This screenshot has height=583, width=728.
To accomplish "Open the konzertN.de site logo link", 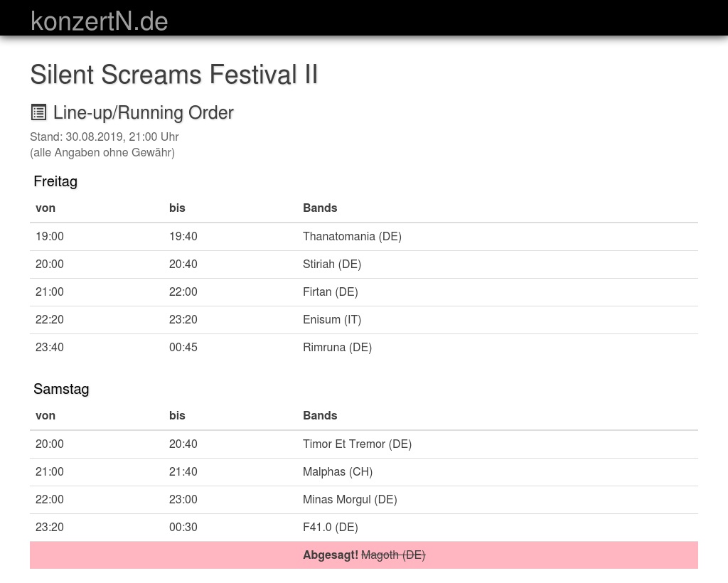I will tap(99, 21).
